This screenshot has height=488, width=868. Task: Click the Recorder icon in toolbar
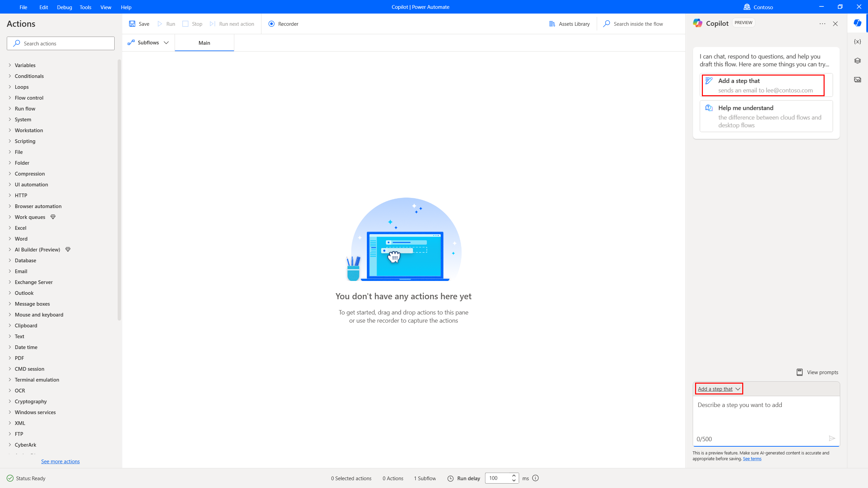(x=271, y=24)
